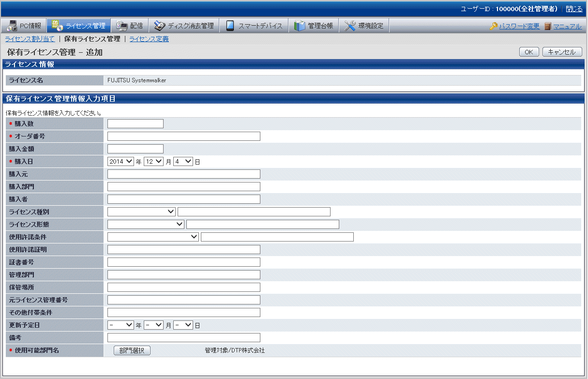Open ディスク消去管理 disk erase icon tab
The image size is (588, 379).
(x=183, y=26)
